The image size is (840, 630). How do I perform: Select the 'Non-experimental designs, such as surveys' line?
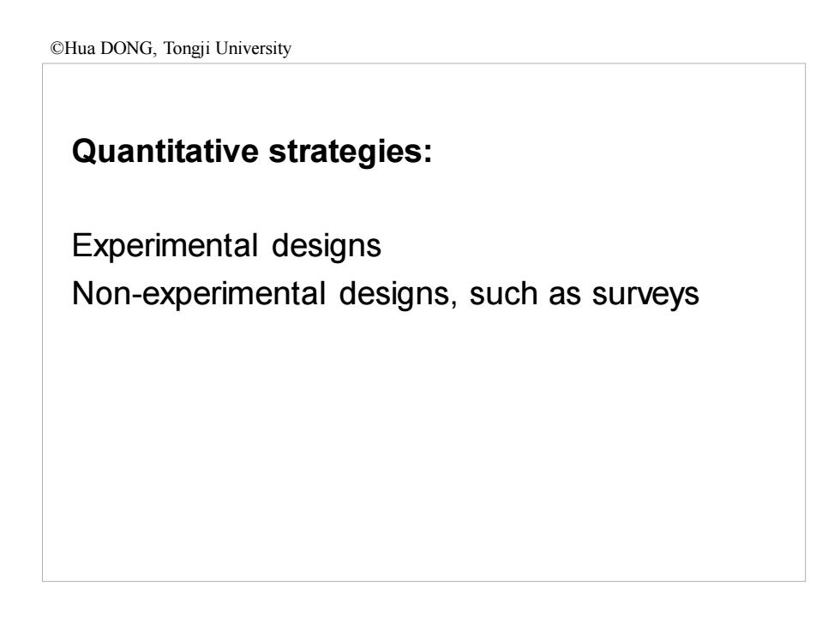385,294
